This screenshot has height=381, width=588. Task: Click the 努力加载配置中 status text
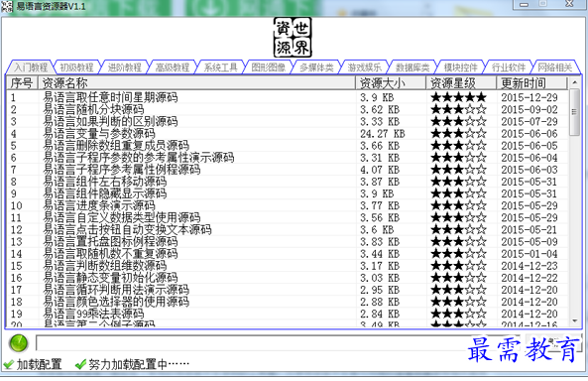[x=139, y=364]
